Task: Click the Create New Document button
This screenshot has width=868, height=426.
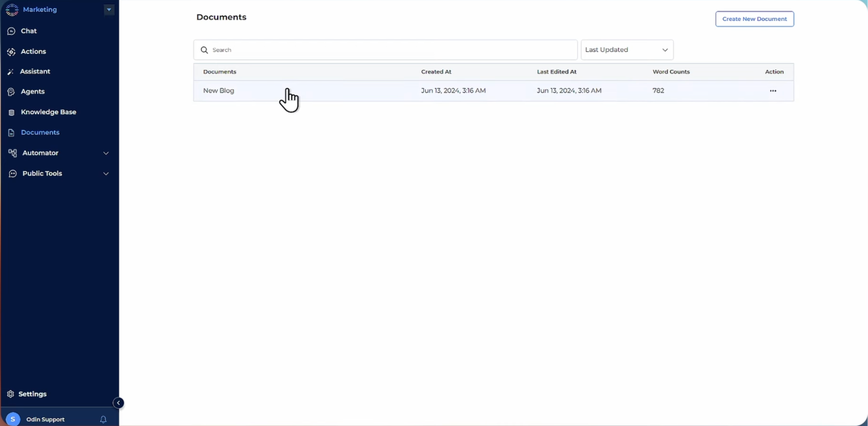Action: click(x=754, y=19)
